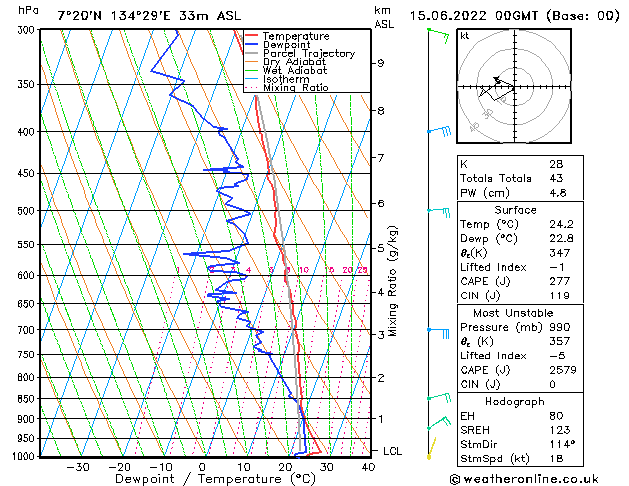This screenshot has height=486, width=629.
Task: Click the gray Parcel Trajectory legend line
Action: pos(251,53)
